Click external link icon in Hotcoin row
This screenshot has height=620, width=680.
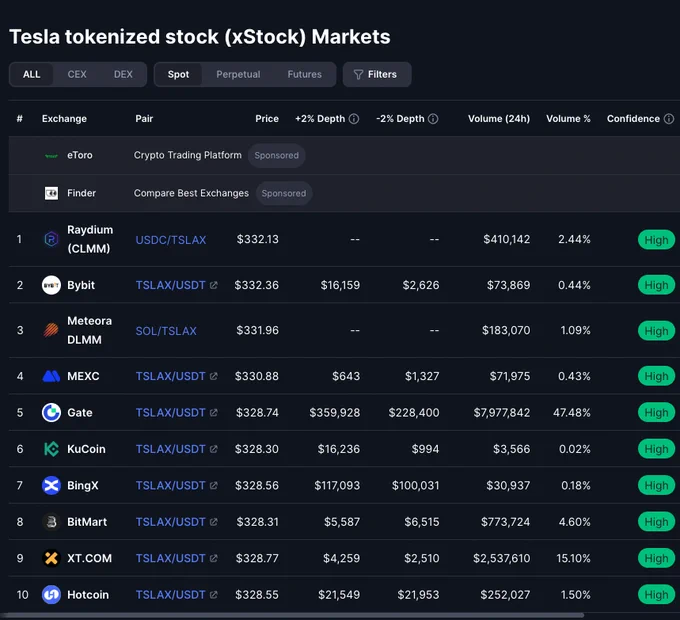coord(213,595)
